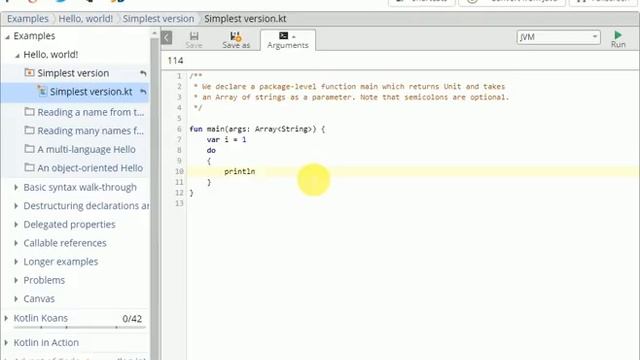Click Hello, world! in the breadcrumb
This screenshot has height=360, width=640.
(x=85, y=19)
